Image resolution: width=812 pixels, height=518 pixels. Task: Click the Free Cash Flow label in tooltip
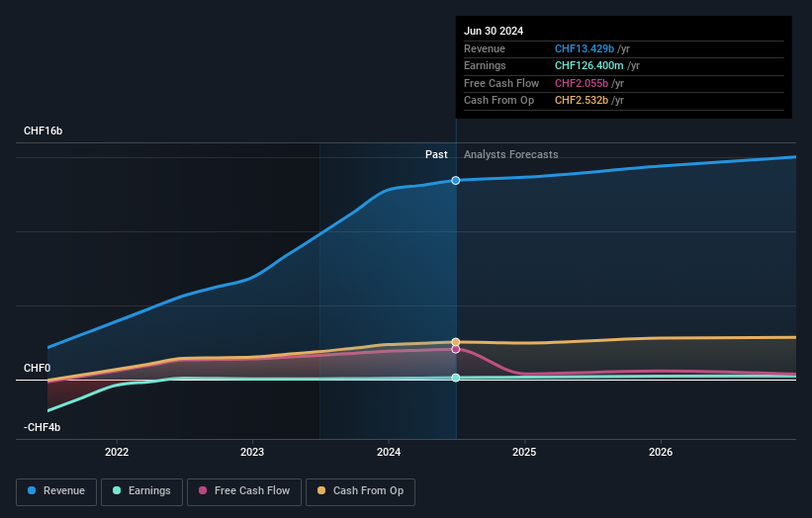(x=501, y=83)
